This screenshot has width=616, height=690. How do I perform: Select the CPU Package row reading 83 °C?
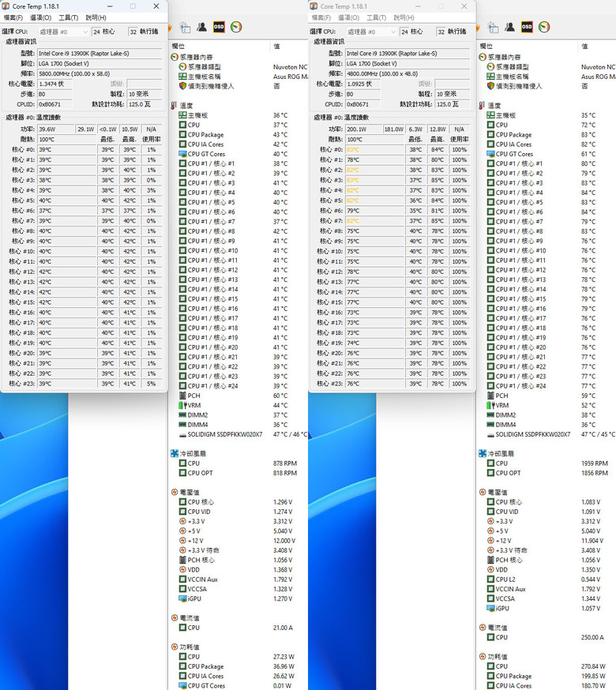pos(546,135)
